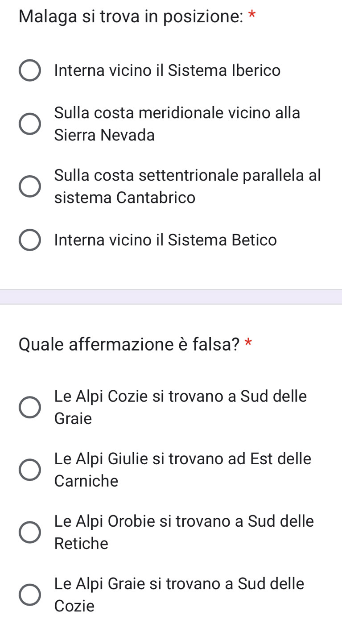Choose radio Alpi Giulie ad Est delle Carniche
This screenshot has width=342, height=644.
pos(30,470)
